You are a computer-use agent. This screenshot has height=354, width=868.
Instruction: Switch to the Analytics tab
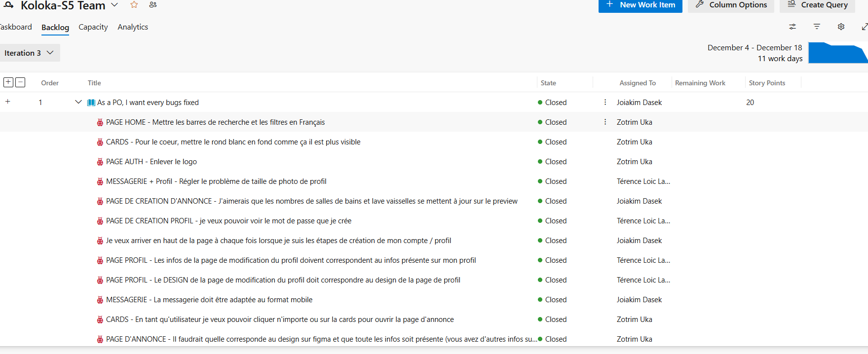(133, 27)
